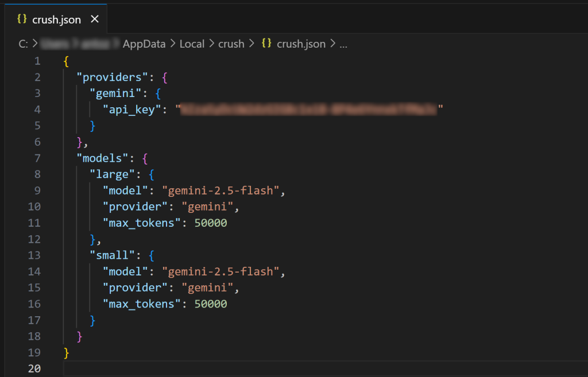Click line number 13 in the gutter
This screenshot has width=588, height=377.
coord(34,255)
